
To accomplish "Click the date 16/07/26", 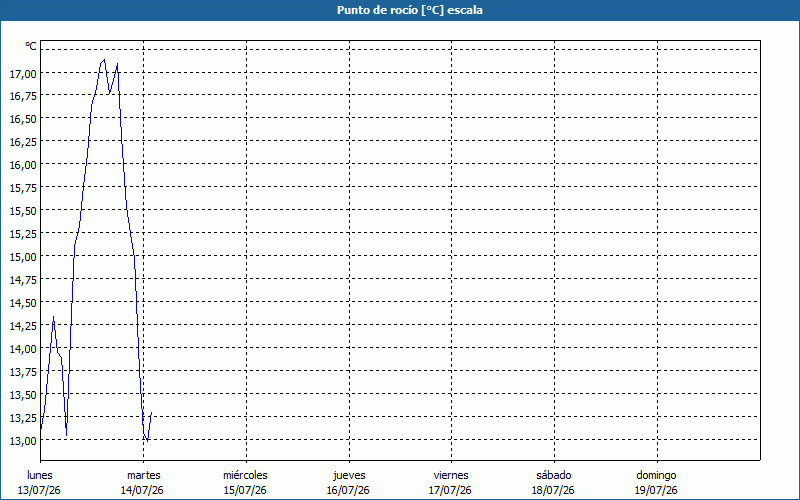I will (348, 490).
